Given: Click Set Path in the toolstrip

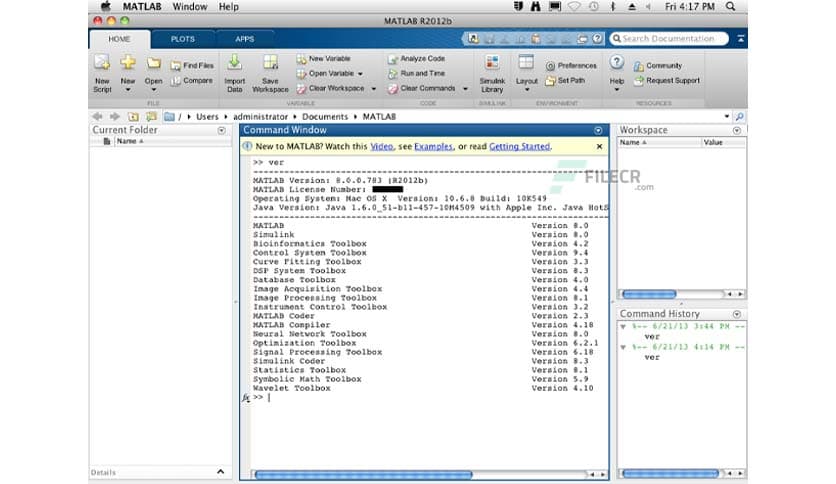Looking at the screenshot, I should click(x=570, y=80).
